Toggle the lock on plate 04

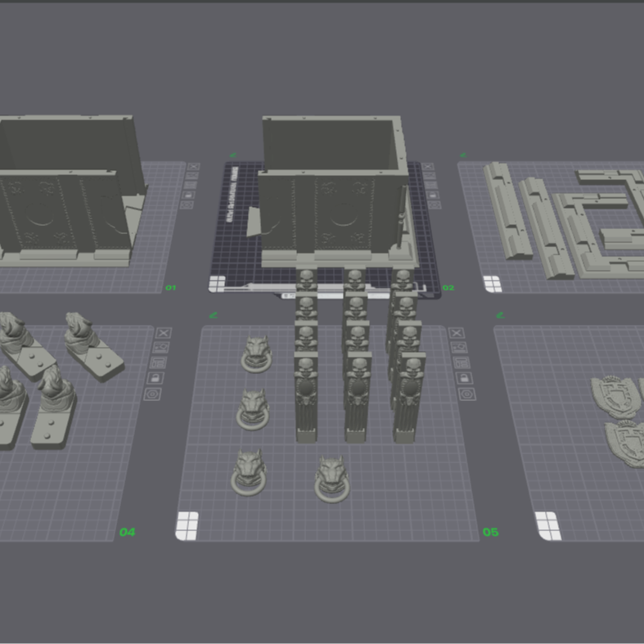click(x=156, y=378)
